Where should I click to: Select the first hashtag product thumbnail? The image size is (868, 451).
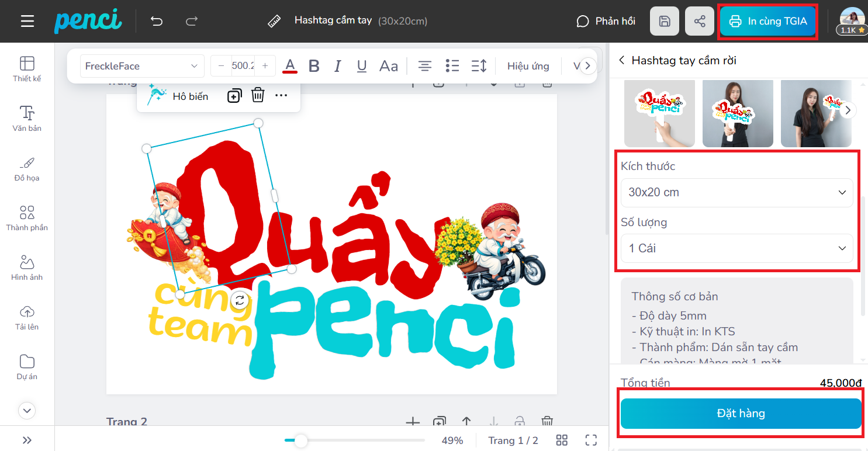(659, 113)
